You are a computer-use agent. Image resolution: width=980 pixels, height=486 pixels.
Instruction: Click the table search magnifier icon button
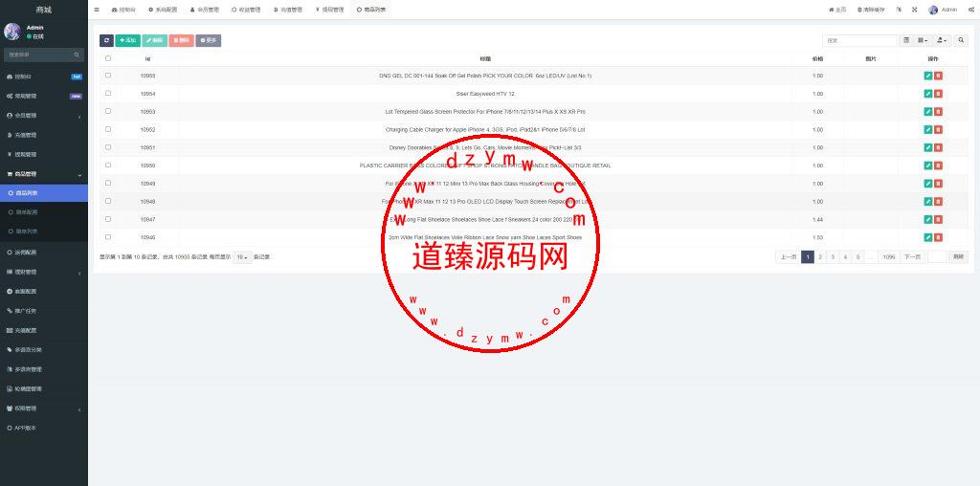pos(961,40)
